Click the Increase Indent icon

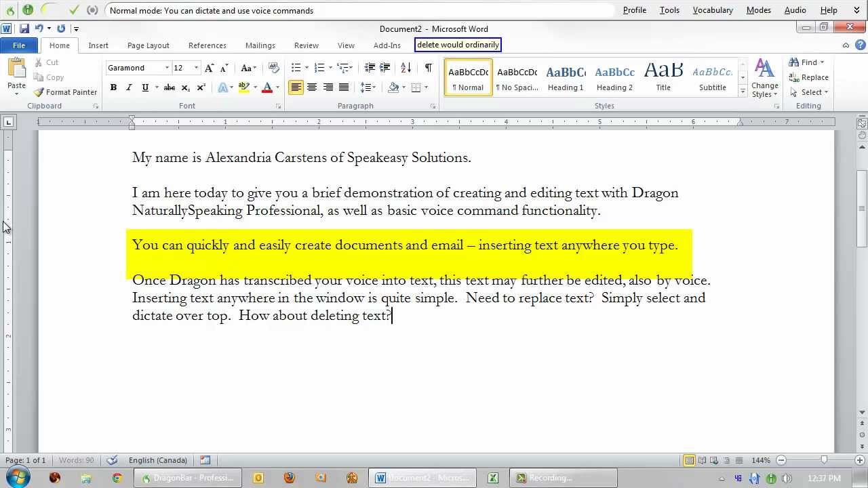click(x=385, y=68)
